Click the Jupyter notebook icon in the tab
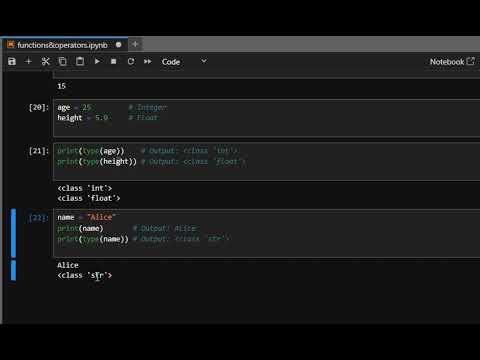Viewport: 480px width, 360px height. (11, 45)
